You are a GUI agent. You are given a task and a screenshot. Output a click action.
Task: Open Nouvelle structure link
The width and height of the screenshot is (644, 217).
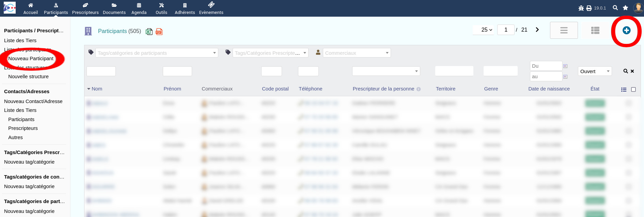[x=28, y=77]
